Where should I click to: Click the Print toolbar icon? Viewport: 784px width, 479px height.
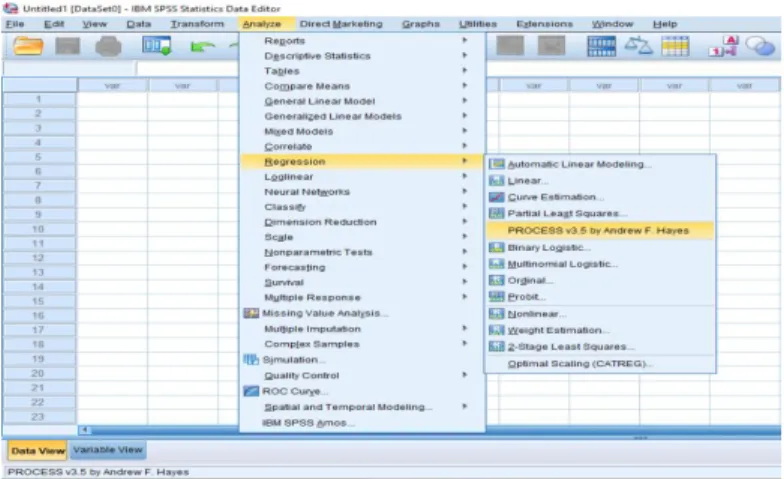point(108,46)
